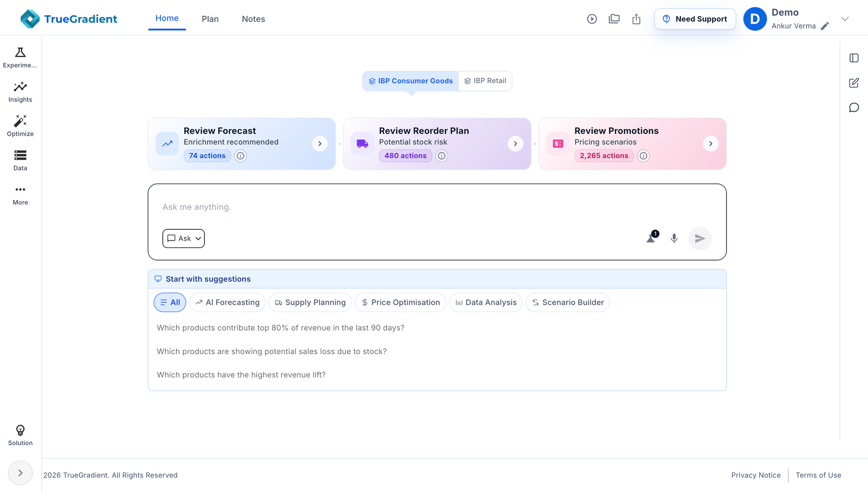Click the Start with suggestions header
The image size is (868, 493).
[437, 279]
